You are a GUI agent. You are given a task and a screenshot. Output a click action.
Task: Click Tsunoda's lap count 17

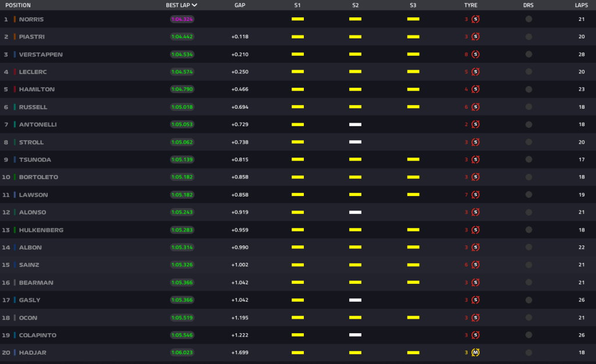coord(581,159)
